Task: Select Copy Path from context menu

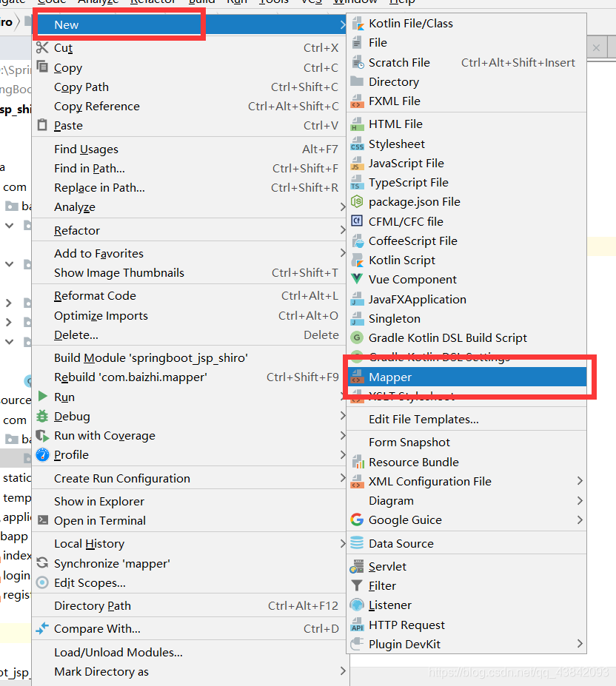Action: [x=188, y=87]
